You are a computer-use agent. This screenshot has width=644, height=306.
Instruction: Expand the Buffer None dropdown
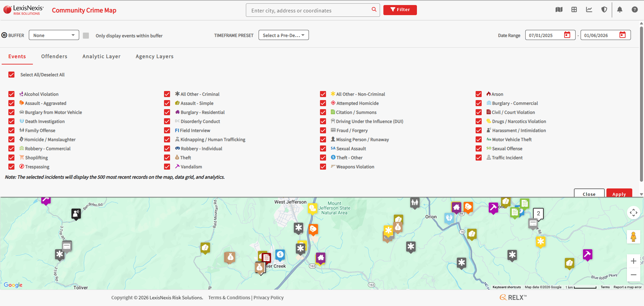pos(54,35)
